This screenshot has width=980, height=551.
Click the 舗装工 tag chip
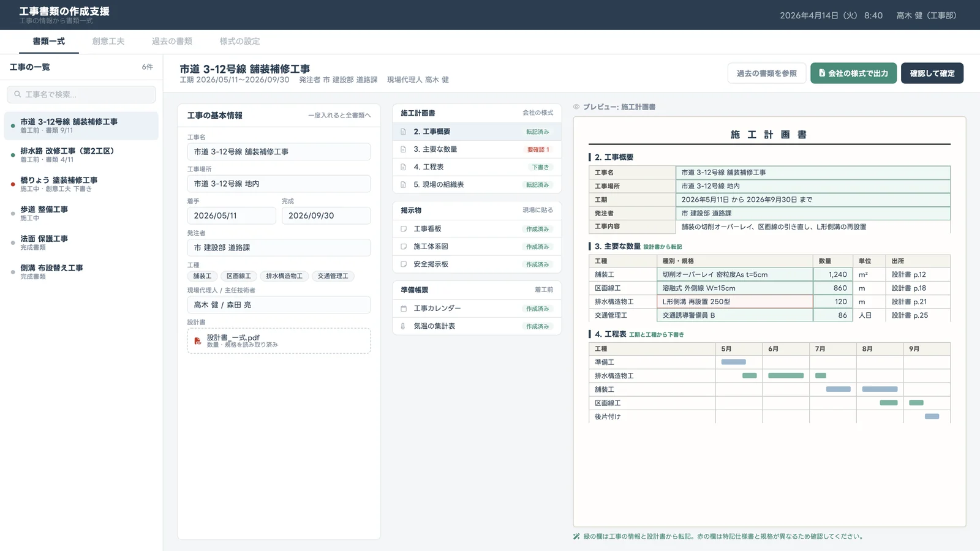tap(202, 276)
